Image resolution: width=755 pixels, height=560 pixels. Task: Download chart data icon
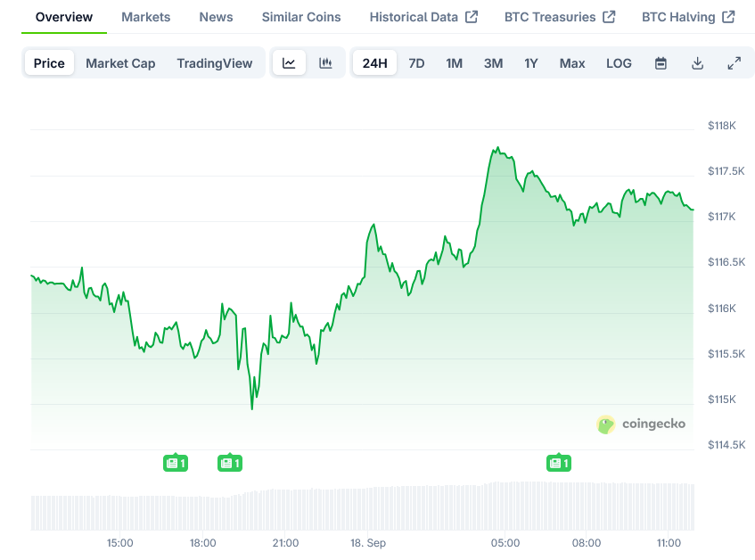[x=697, y=63]
